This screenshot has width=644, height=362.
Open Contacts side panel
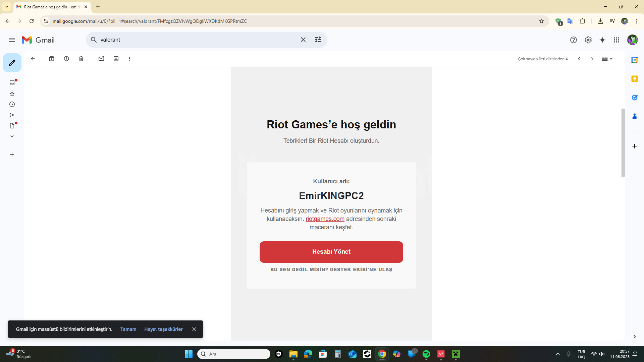tap(634, 116)
